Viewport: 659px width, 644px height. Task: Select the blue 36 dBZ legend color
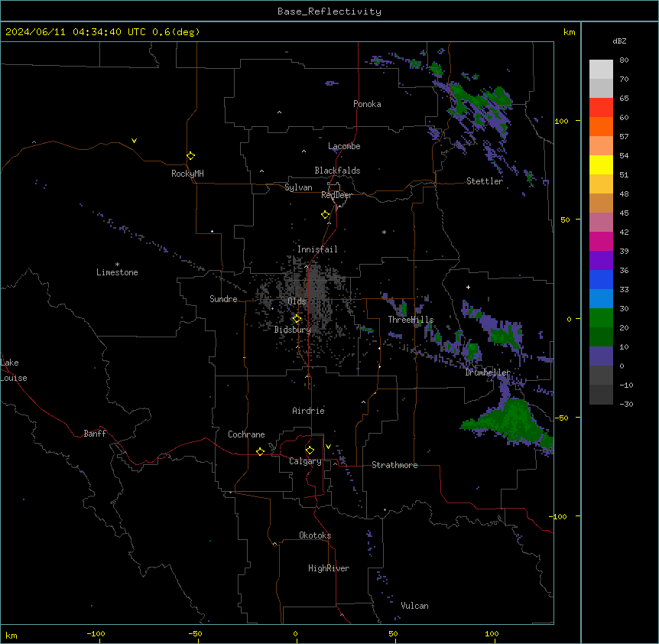[x=601, y=279]
